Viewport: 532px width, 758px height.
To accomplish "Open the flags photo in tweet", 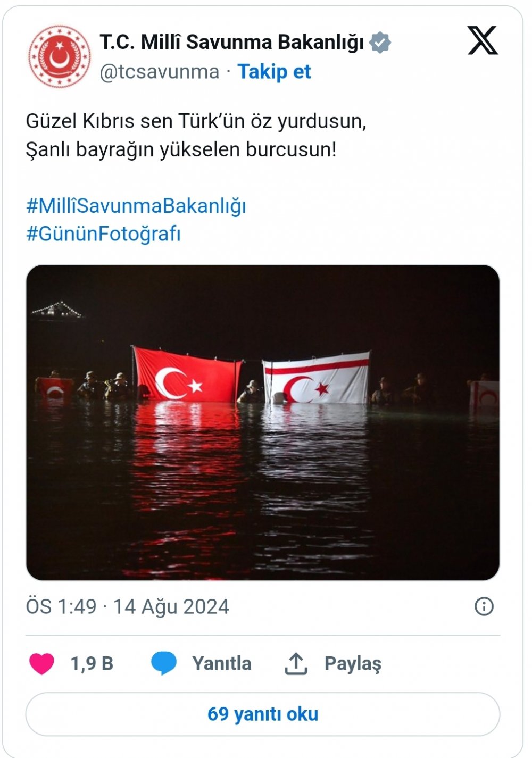I will 263,422.
